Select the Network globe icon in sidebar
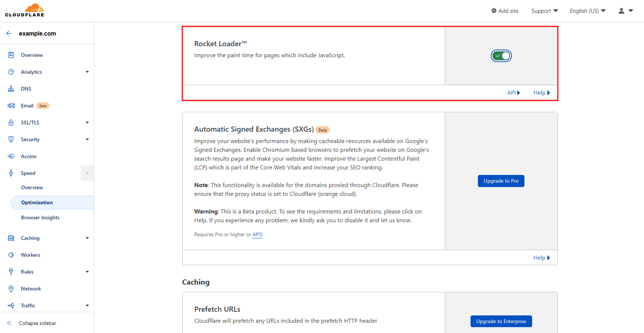The width and height of the screenshot is (644, 333). 10,288
